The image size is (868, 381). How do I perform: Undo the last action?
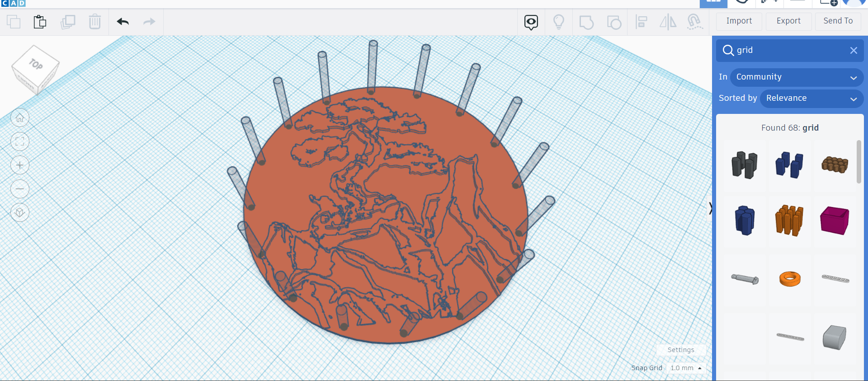click(x=123, y=22)
